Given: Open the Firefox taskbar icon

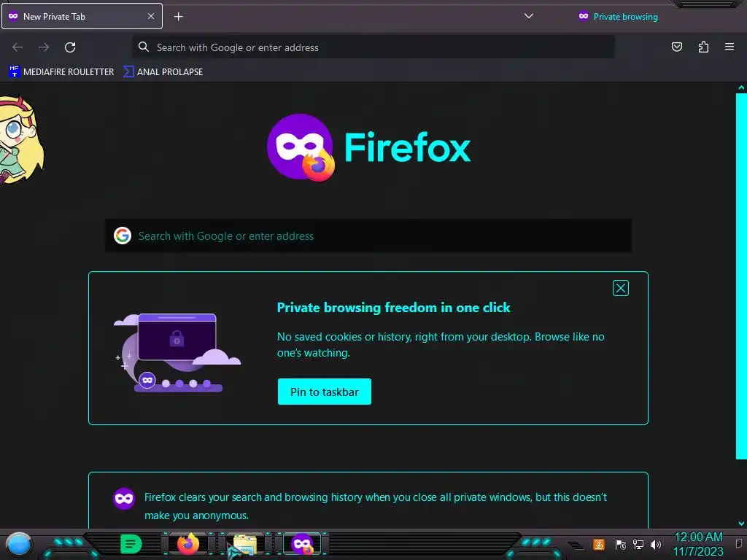Looking at the screenshot, I should (188, 544).
